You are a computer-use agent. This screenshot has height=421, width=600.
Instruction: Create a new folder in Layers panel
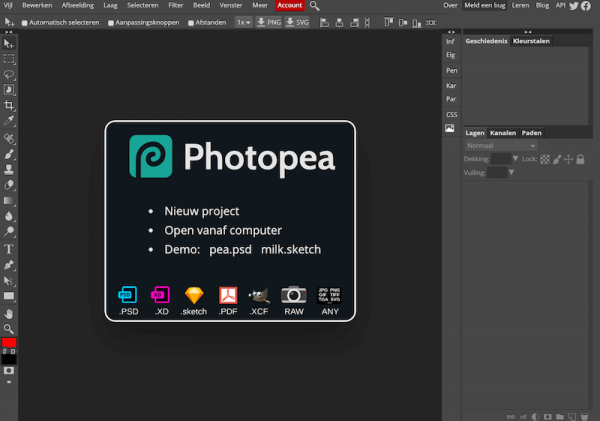pyautogui.click(x=560, y=416)
